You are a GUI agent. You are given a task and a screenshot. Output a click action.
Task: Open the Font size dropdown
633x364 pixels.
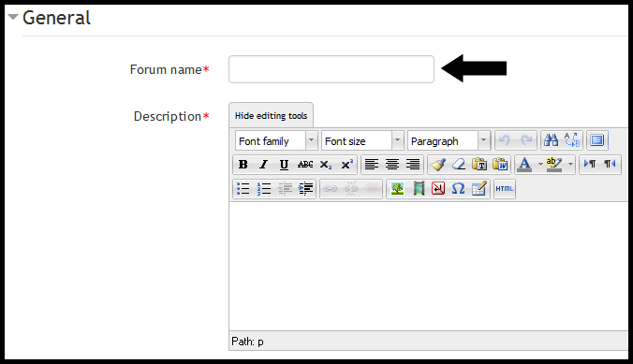tap(362, 141)
